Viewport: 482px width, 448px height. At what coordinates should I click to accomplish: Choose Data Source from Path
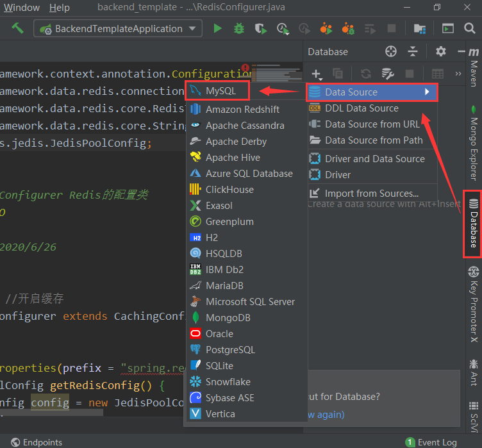[372, 140]
